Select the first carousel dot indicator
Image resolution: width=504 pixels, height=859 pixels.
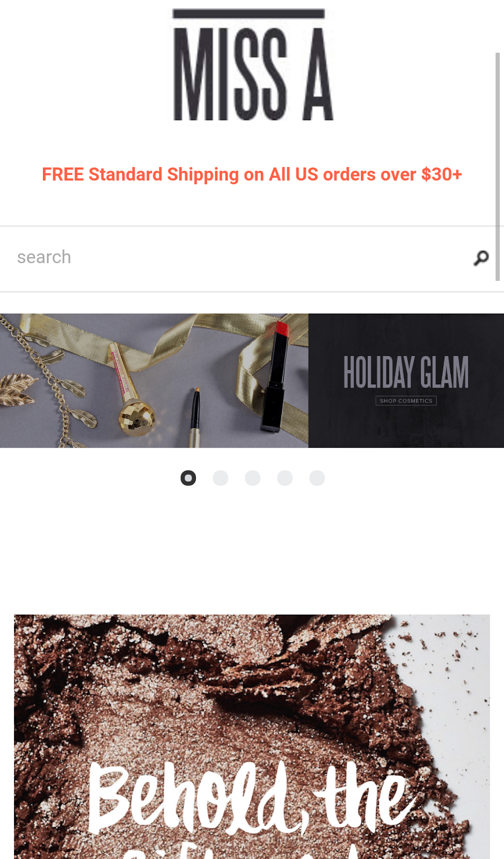[x=188, y=478]
